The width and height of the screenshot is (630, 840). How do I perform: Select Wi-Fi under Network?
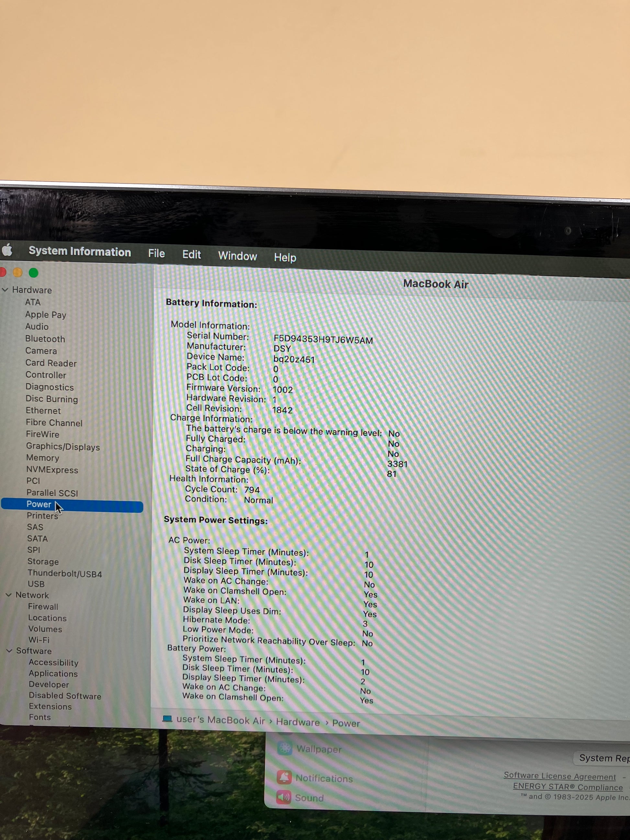[x=39, y=640]
